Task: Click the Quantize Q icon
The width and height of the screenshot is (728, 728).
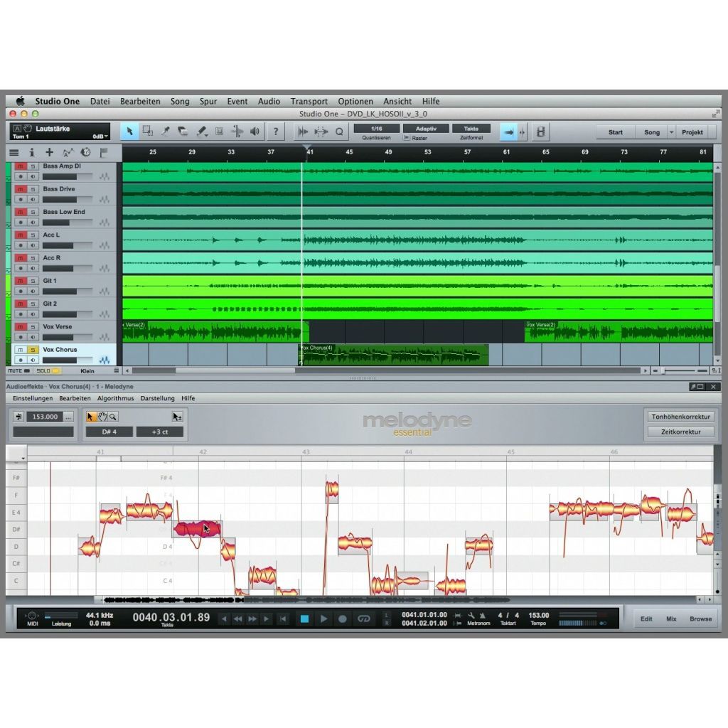Action: pyautogui.click(x=339, y=132)
